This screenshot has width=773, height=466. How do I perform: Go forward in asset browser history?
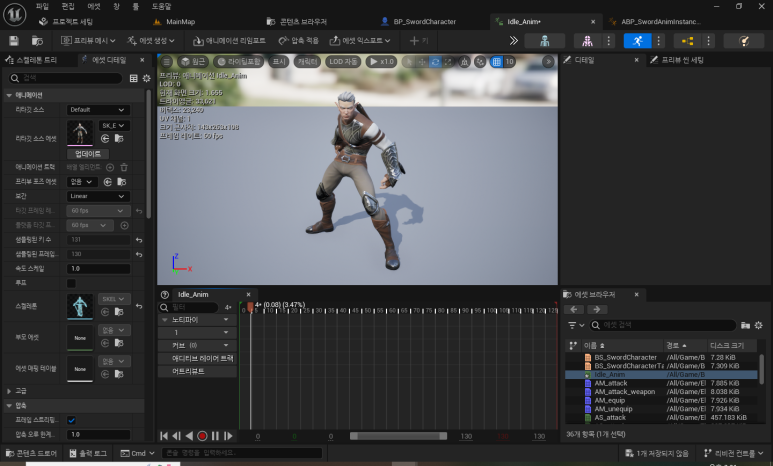[x=597, y=310]
